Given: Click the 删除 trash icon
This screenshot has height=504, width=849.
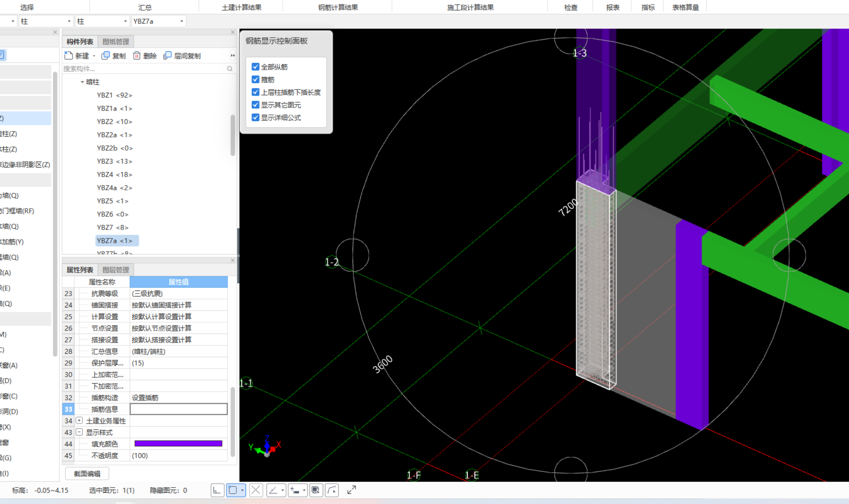Looking at the screenshot, I should (137, 55).
